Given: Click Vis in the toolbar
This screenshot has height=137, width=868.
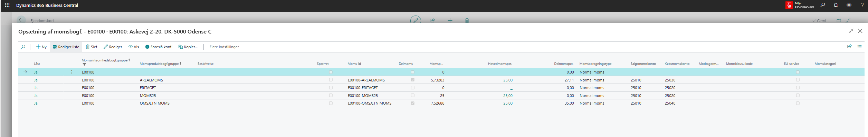Looking at the screenshot, I should click(x=134, y=47).
